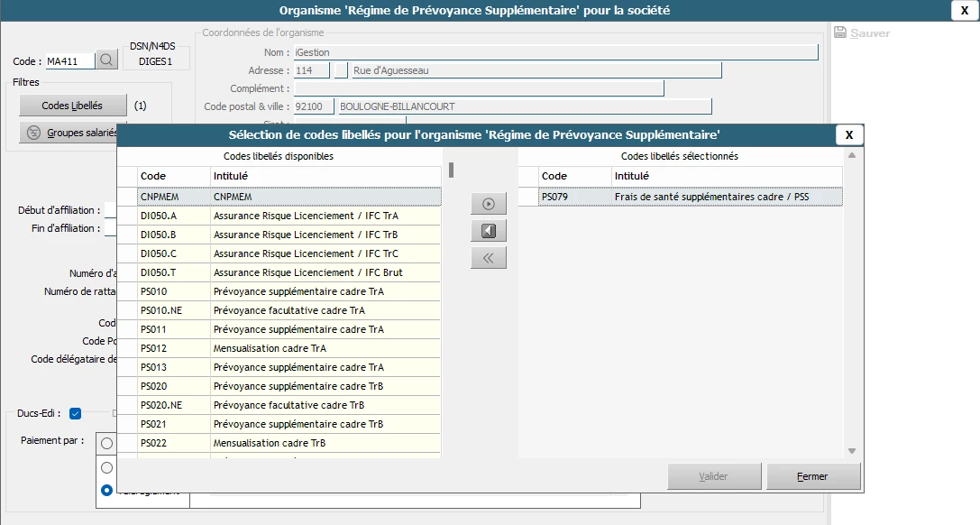Remove all codes with the double left arrow button

[x=488, y=257]
